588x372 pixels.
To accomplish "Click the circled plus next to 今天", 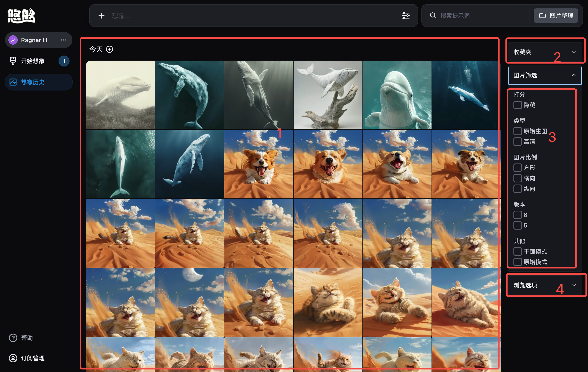I will [109, 49].
